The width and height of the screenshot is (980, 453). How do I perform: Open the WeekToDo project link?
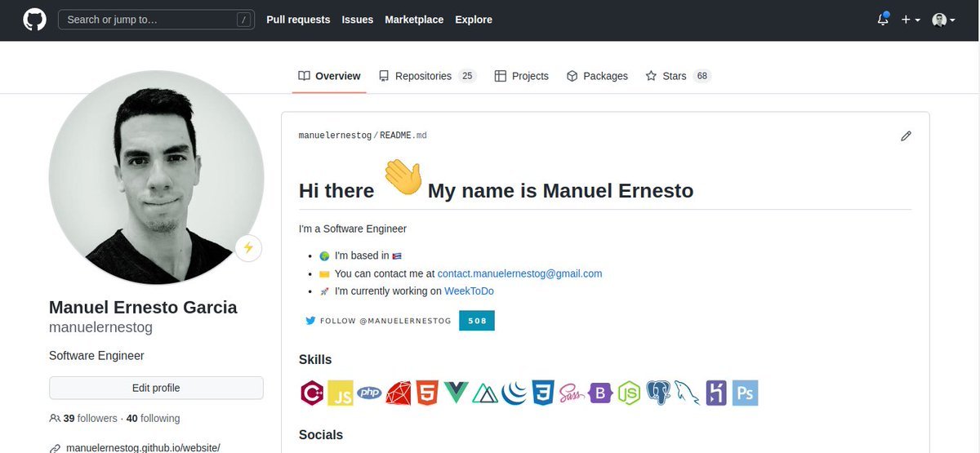tap(469, 291)
